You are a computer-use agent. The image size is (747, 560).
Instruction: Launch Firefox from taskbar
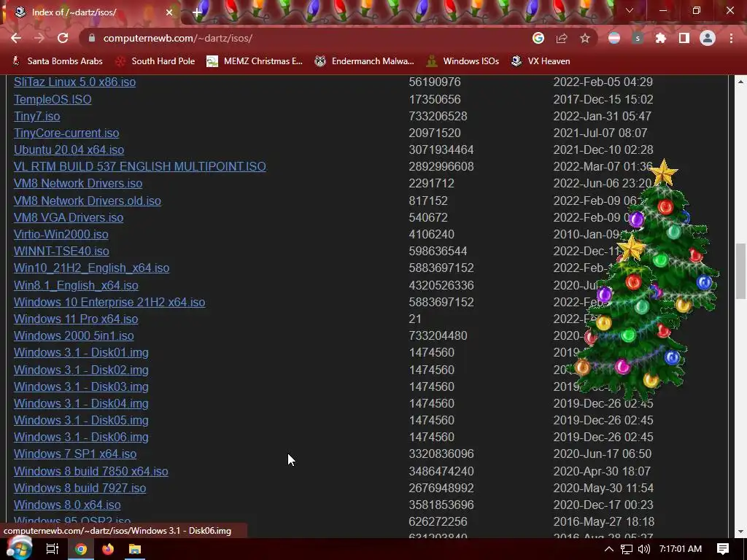[x=108, y=549]
